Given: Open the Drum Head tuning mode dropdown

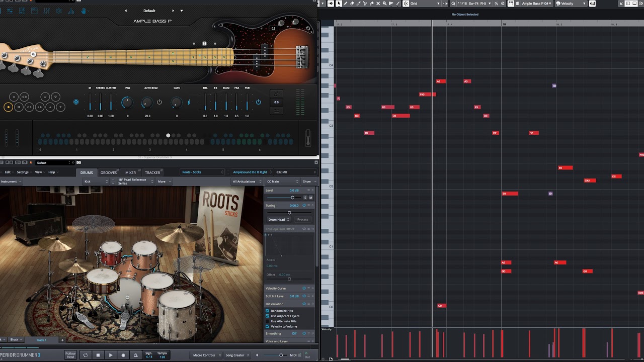Looking at the screenshot, I should pyautogui.click(x=279, y=220).
